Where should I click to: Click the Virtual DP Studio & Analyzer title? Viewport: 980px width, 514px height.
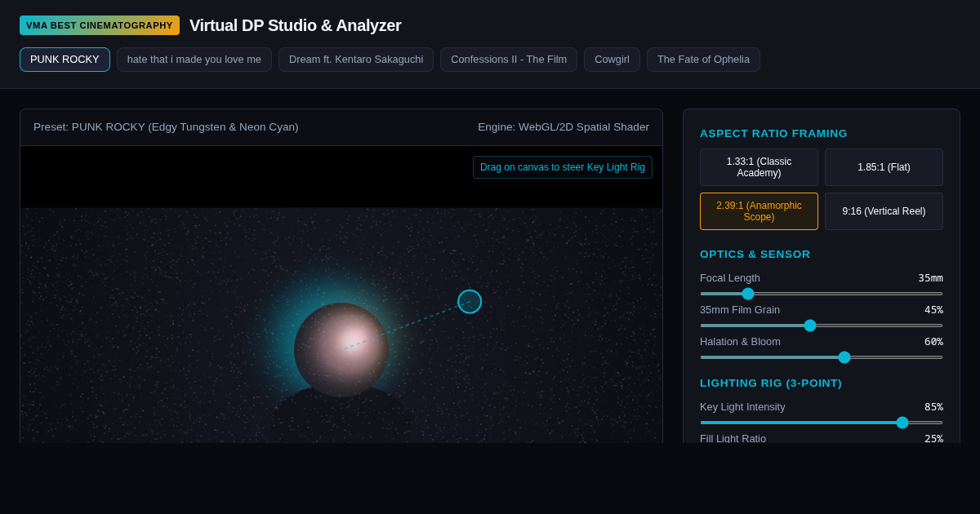296,25
